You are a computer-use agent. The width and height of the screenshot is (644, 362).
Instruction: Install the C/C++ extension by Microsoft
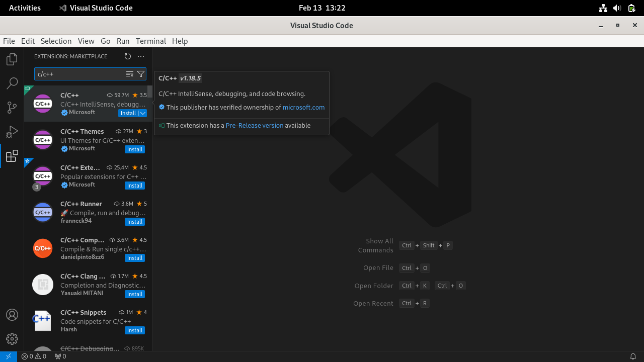[128, 113]
